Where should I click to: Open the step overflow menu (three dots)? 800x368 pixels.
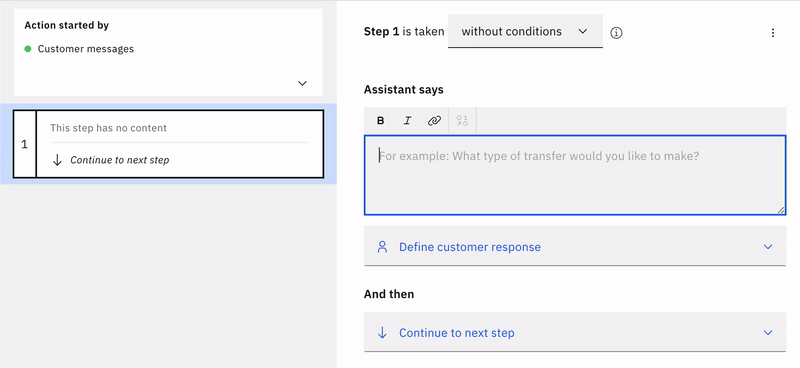click(x=773, y=33)
